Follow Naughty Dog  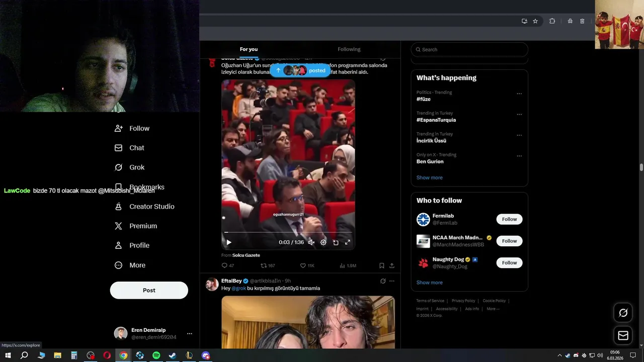click(509, 262)
